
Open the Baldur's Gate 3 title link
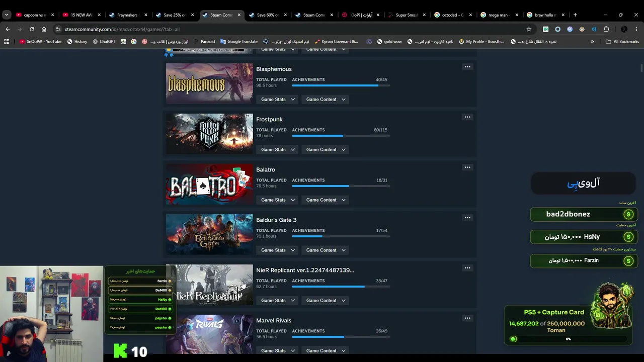coord(276,220)
